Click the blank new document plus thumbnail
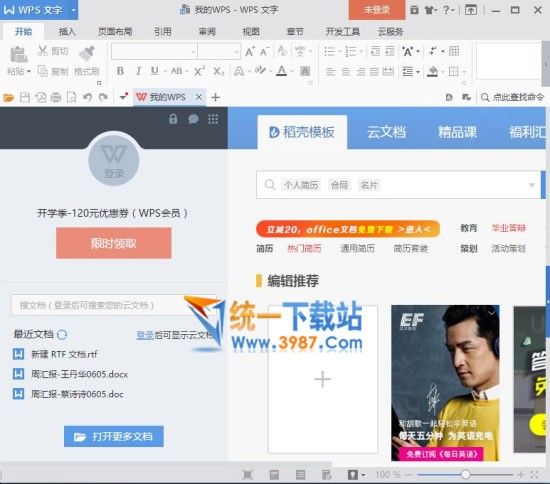Screen dimensions: 550x484 click(322, 379)
